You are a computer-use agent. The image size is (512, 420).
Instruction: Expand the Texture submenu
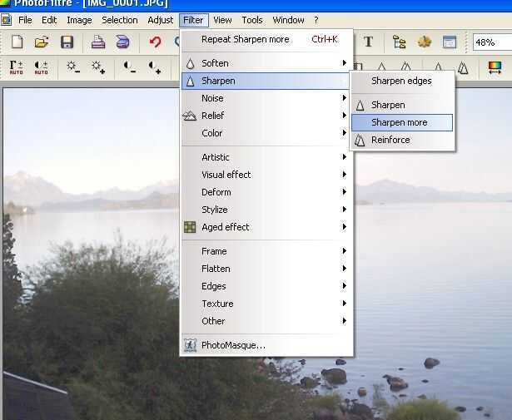(x=266, y=304)
